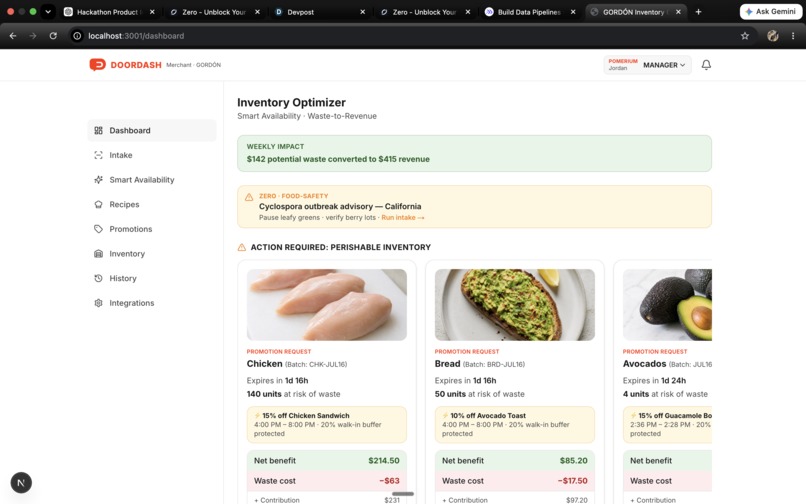Switch to the first Zero - Unblock Your tab
The image size is (806, 504).
click(x=214, y=12)
